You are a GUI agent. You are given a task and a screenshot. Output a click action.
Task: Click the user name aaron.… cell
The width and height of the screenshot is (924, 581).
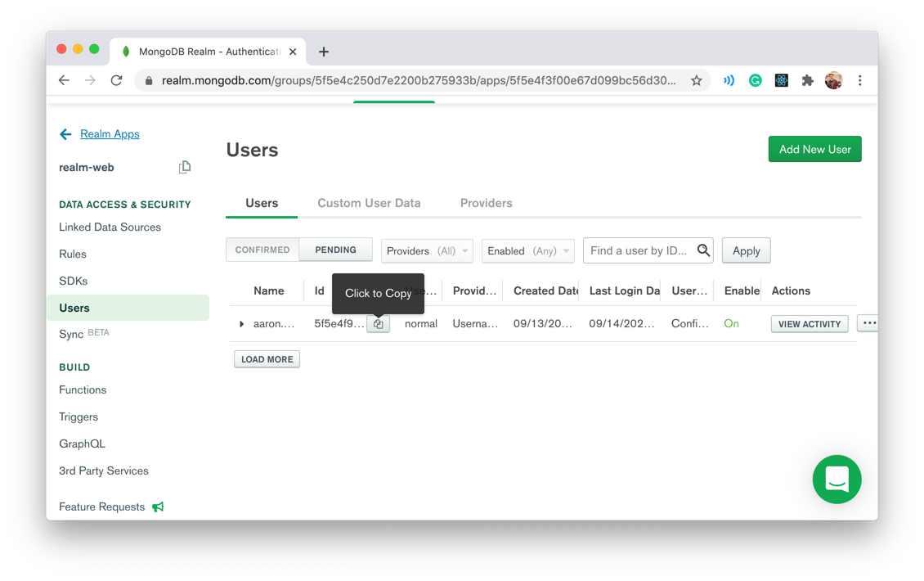coord(274,324)
